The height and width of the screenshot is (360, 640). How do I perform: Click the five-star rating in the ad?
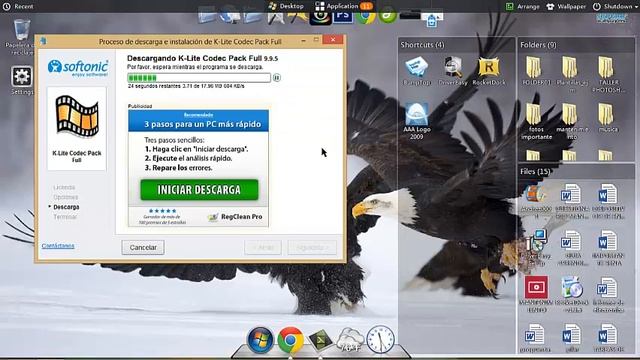pos(162,211)
